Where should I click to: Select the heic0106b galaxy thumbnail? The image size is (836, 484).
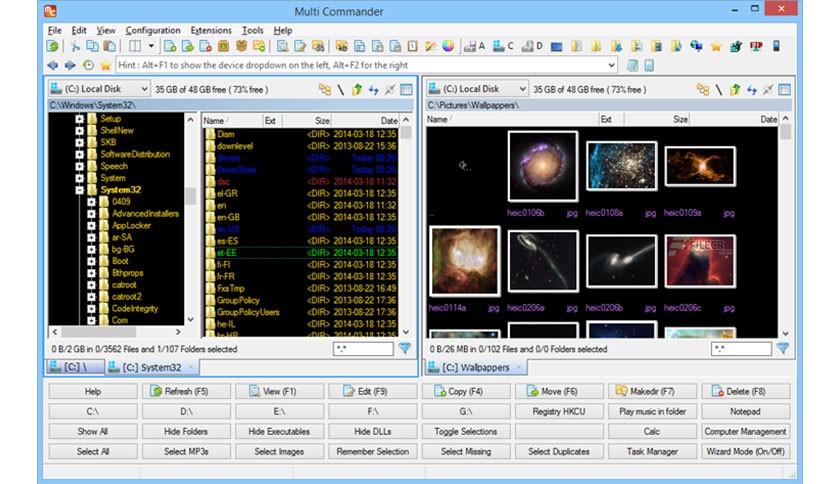tap(543, 166)
